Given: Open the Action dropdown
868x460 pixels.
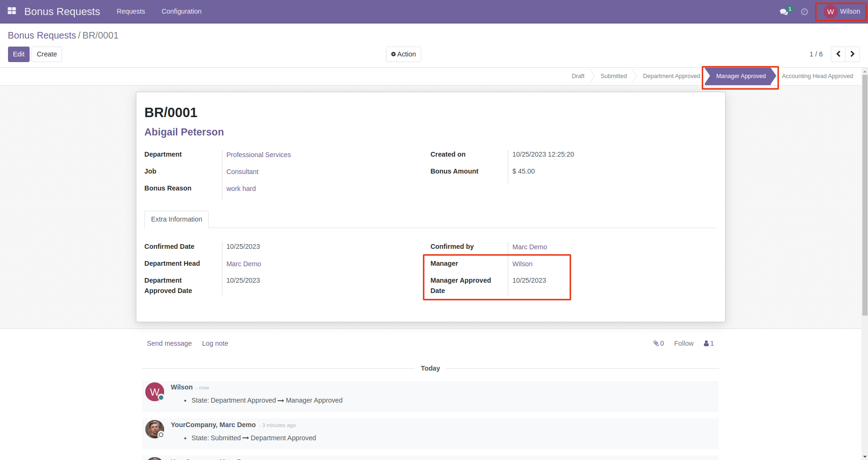Looking at the screenshot, I should click(x=403, y=54).
